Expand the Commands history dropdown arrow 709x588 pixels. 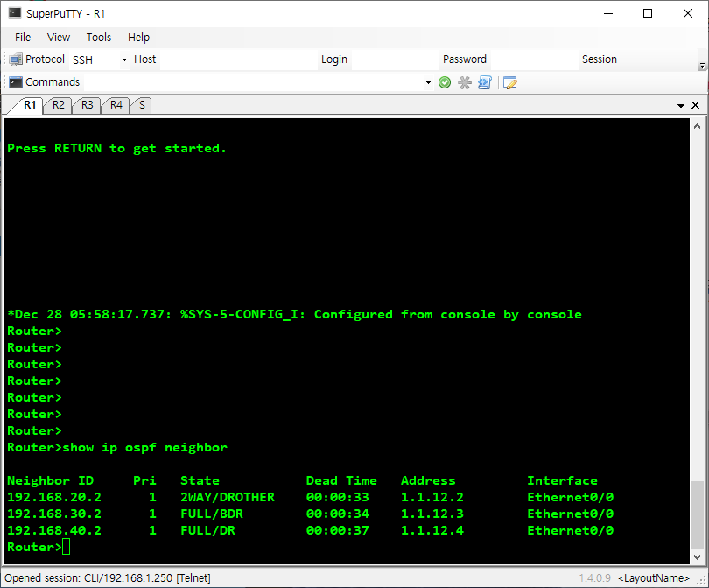(x=428, y=83)
